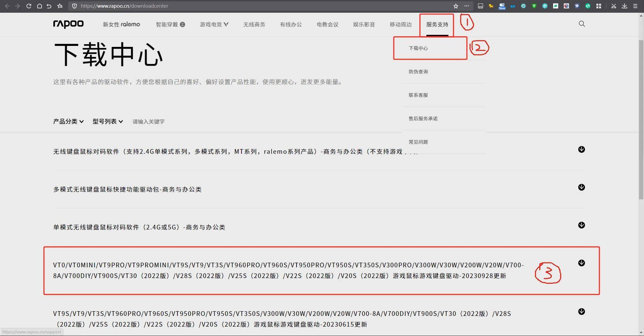Expand the 无线键盘鼠标对码软件 row arrow
The width and height of the screenshot is (644, 336).
point(582,149)
